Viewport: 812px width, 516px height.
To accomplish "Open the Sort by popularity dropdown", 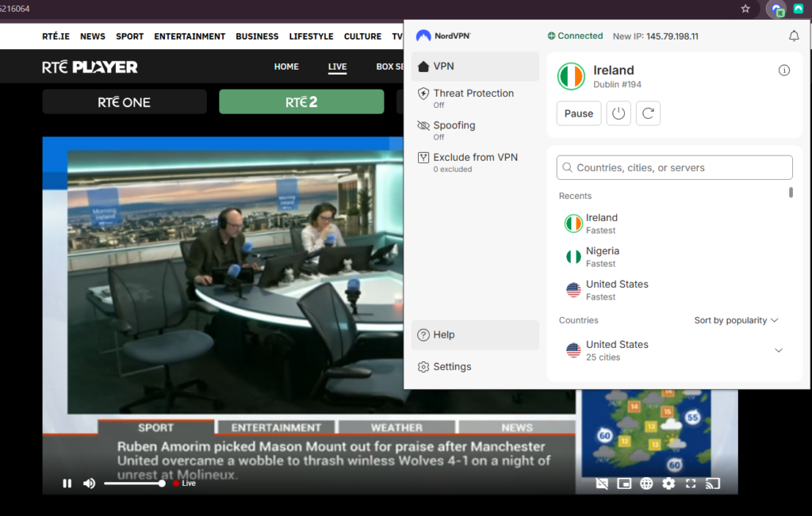I will click(x=736, y=320).
